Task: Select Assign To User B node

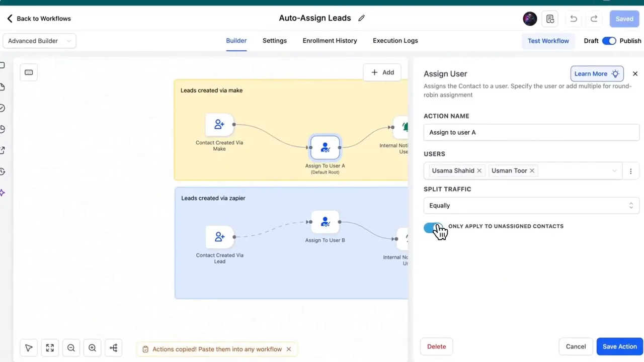Action: [325, 222]
